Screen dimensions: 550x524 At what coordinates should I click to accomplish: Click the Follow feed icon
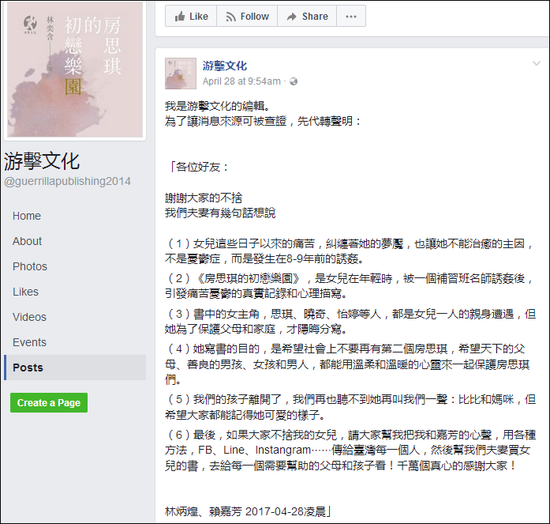point(231,16)
